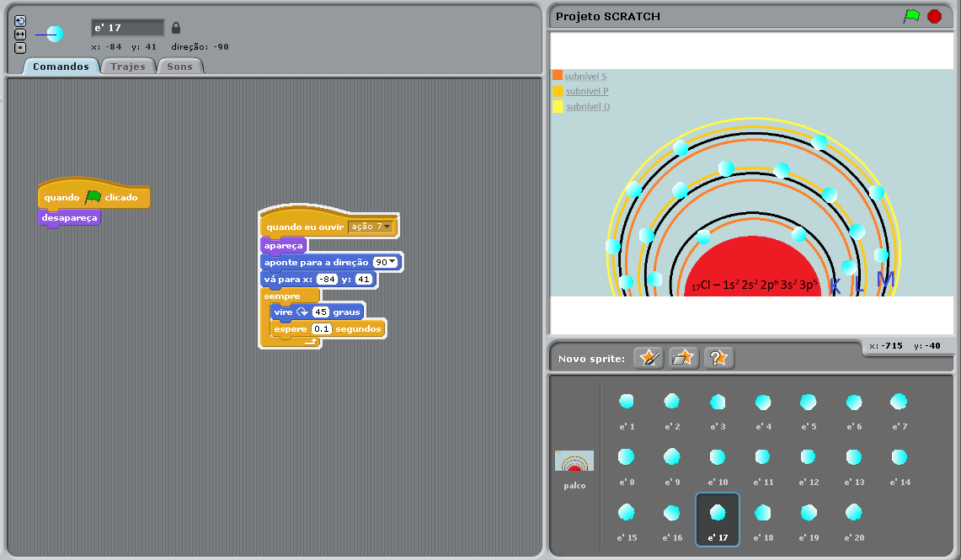Click the K shell label on stage
This screenshot has width=961, height=560.
pos(835,286)
